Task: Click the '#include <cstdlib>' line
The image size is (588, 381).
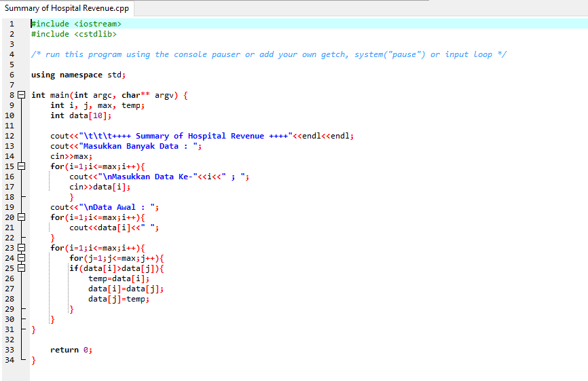Action: pyautogui.click(x=74, y=34)
